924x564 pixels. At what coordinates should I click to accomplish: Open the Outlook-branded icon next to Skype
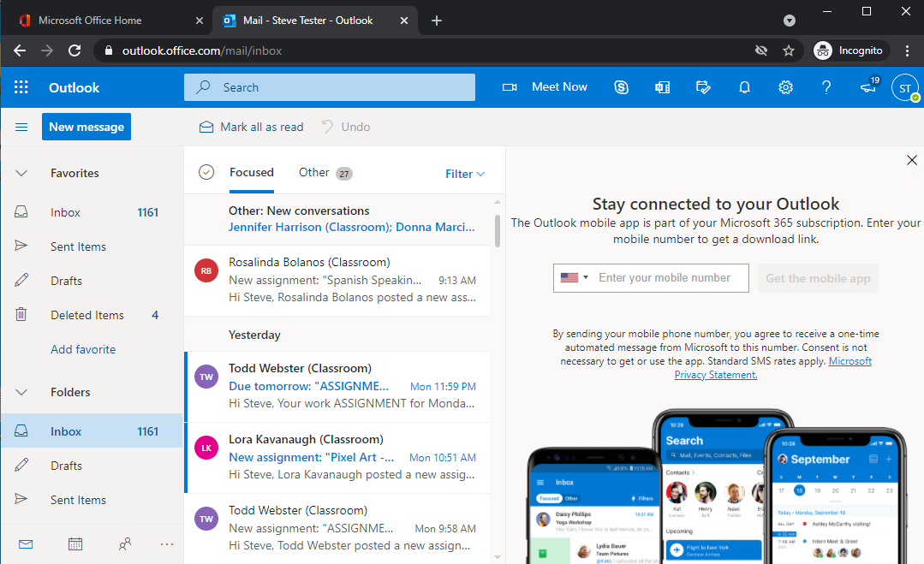coord(662,87)
